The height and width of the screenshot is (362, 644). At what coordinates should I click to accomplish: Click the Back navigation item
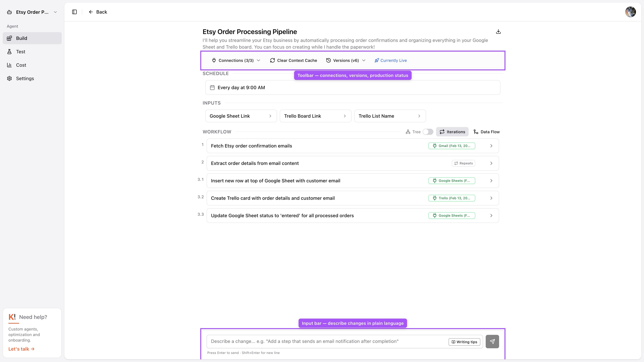click(x=98, y=12)
